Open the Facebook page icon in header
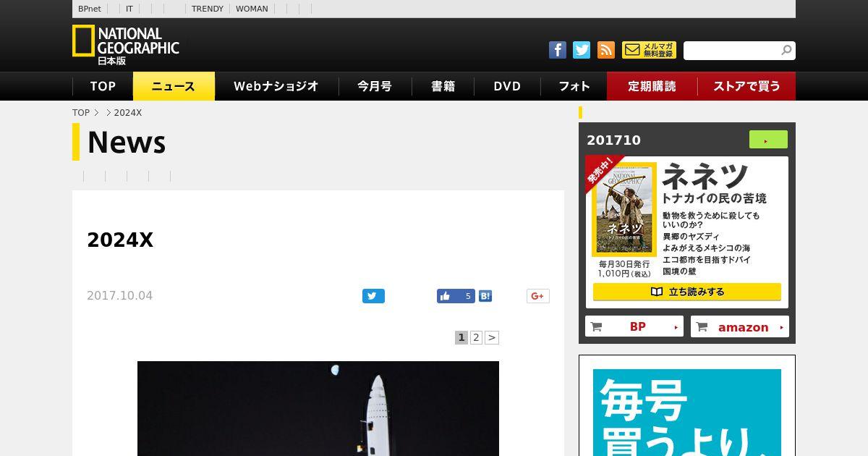Screen dimensions: 868x456 click(x=558, y=50)
